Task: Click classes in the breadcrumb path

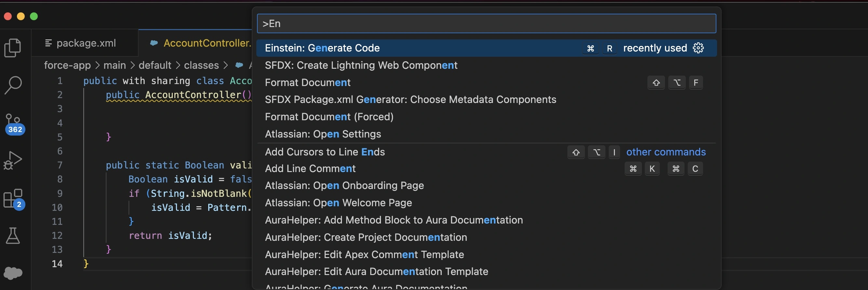Action: [x=201, y=65]
